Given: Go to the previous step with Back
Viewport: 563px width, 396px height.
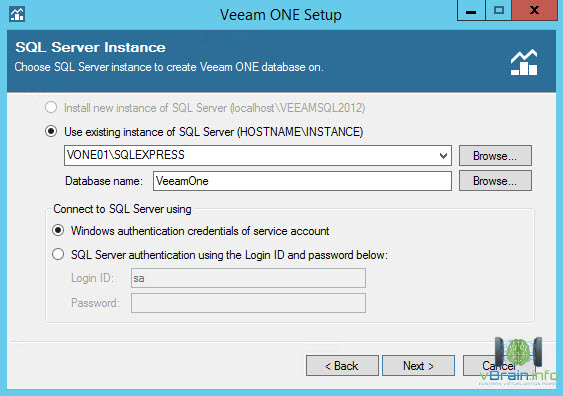Looking at the screenshot, I should point(342,365).
